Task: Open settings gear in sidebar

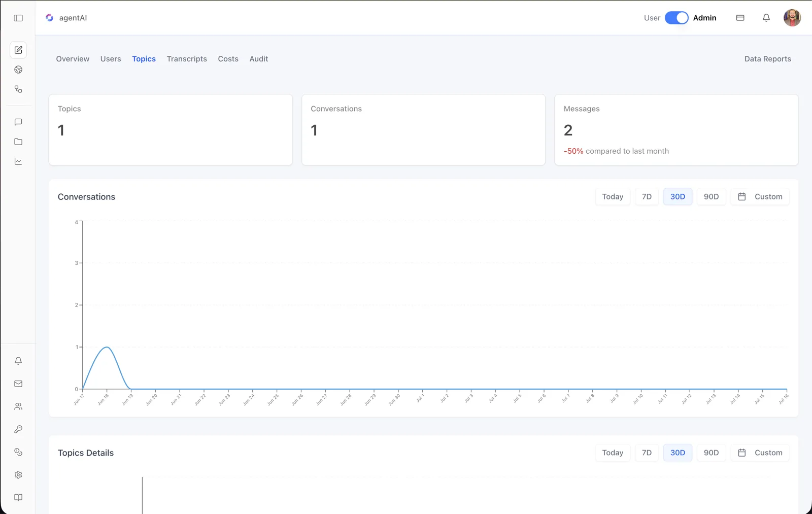Action: 18,475
